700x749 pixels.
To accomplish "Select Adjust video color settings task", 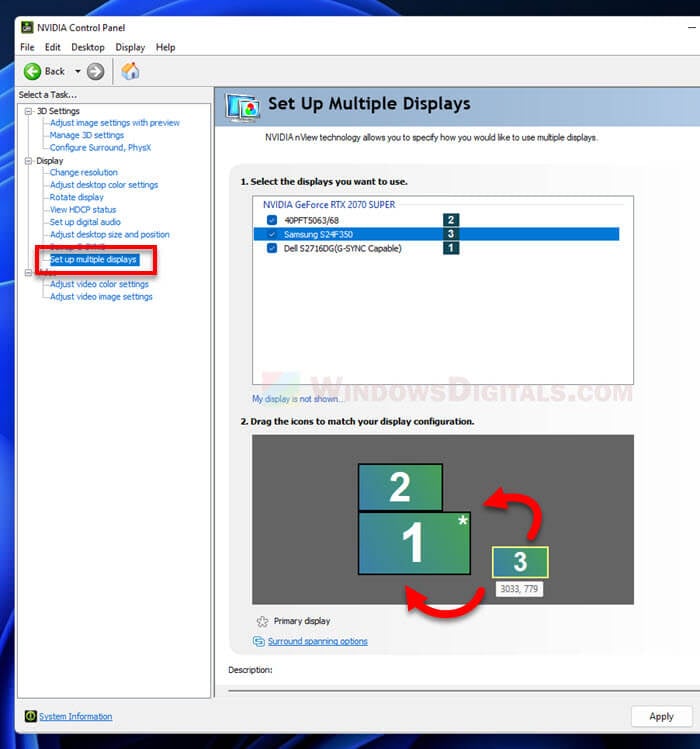I will (x=99, y=284).
